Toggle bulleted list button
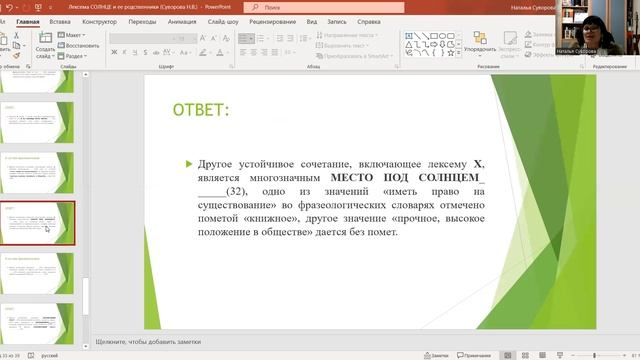 (x=247, y=38)
